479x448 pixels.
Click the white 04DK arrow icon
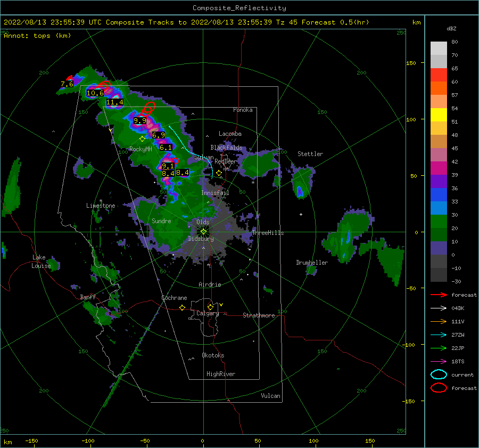439,308
